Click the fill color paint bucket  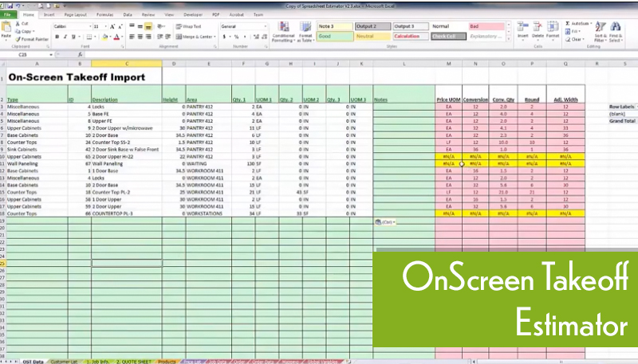(x=104, y=37)
